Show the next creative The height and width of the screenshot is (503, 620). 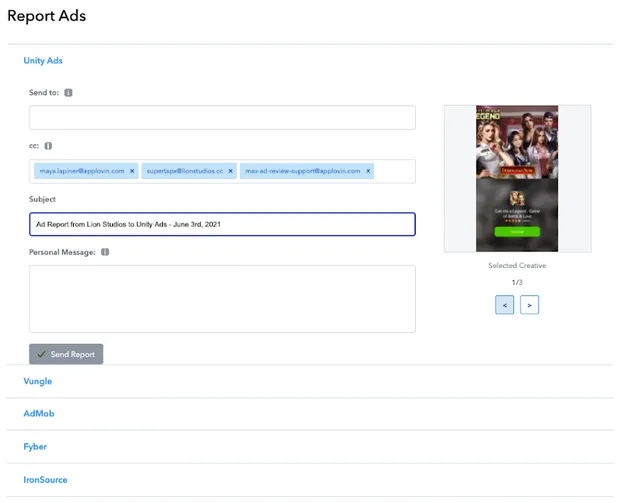tap(529, 305)
